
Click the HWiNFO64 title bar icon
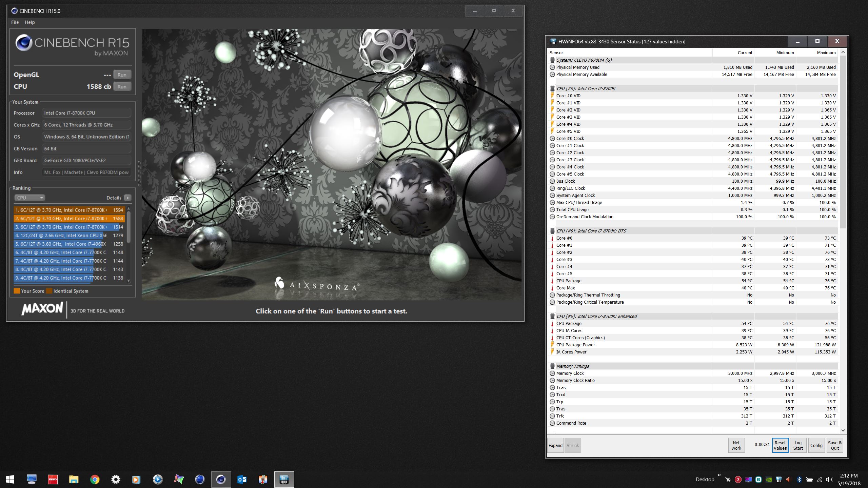pyautogui.click(x=553, y=42)
